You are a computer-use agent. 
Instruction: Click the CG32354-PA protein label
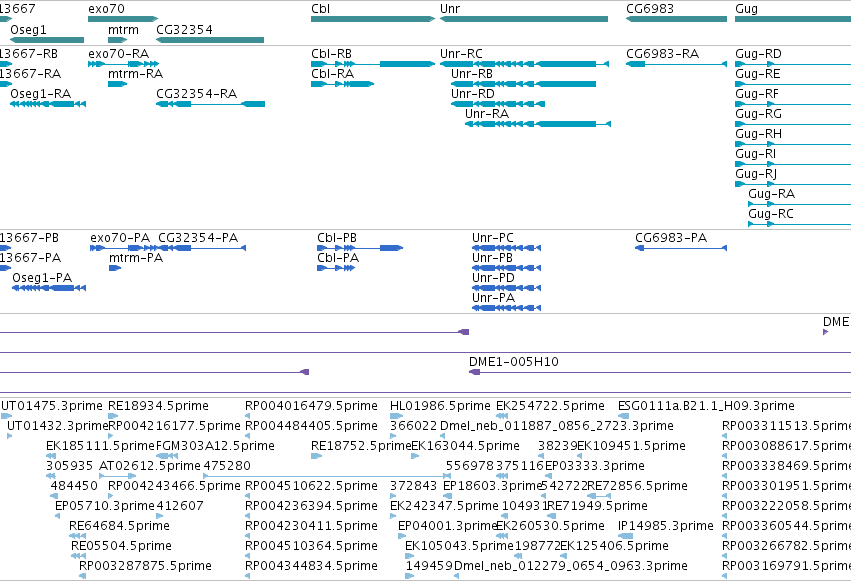198,238
